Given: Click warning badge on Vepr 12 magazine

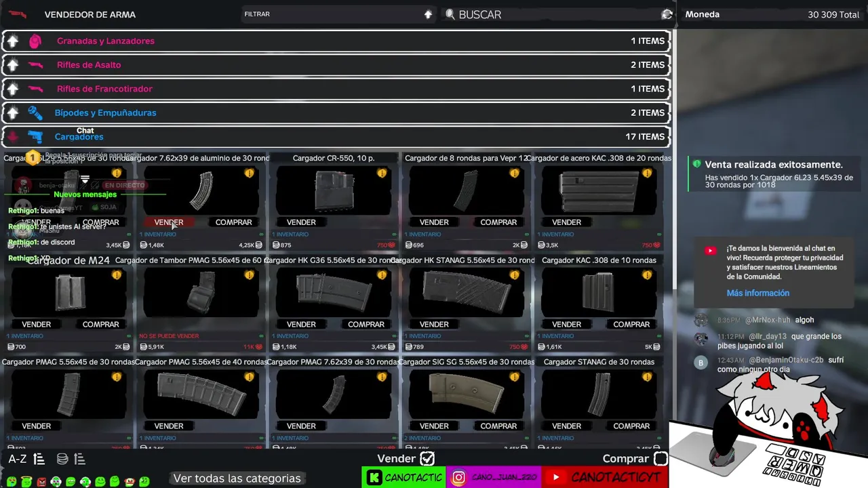Looking at the screenshot, I should click(x=514, y=174).
